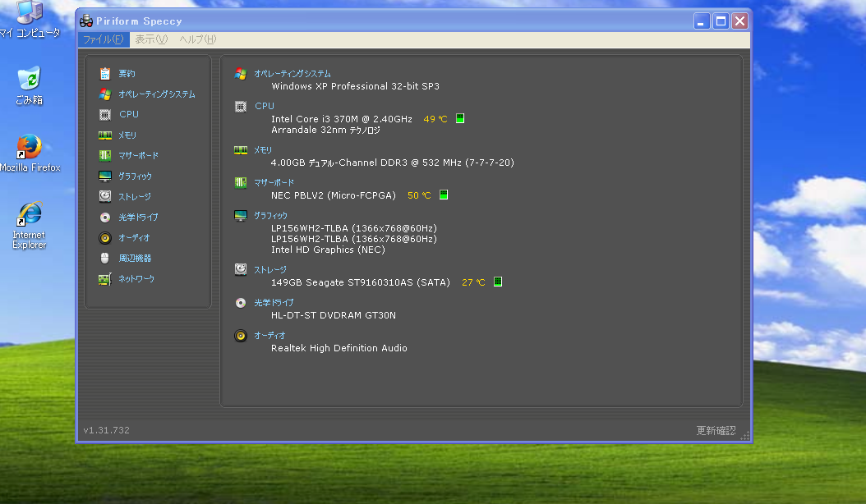Open the ストレージ heading link in summary

click(270, 269)
